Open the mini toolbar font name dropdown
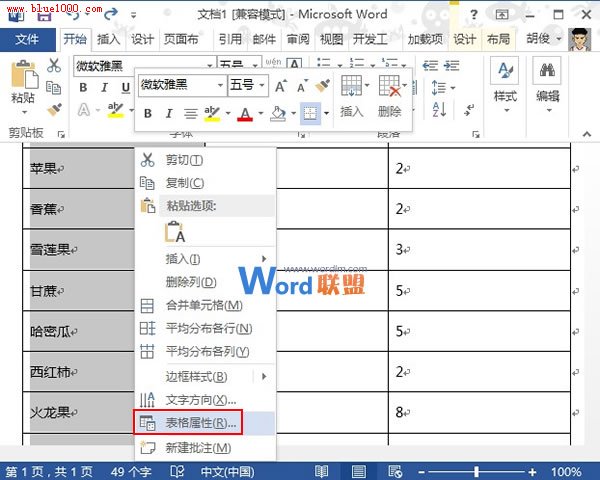This screenshot has height=480, width=600. [x=220, y=85]
